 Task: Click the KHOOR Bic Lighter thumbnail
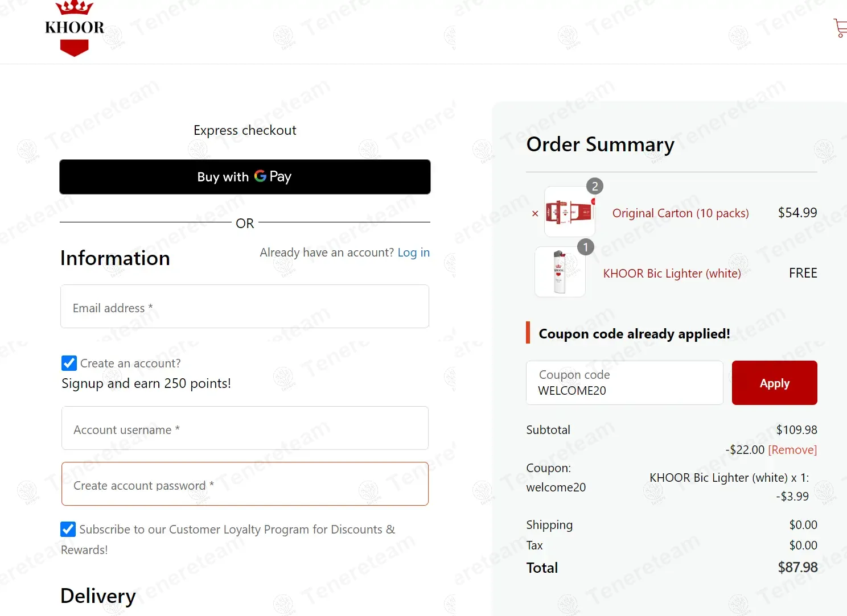click(560, 272)
